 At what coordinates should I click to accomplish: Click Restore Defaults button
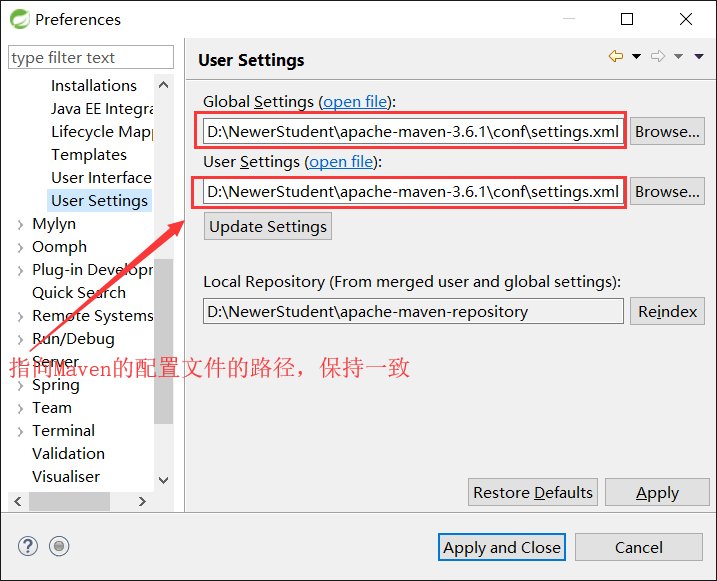click(533, 492)
